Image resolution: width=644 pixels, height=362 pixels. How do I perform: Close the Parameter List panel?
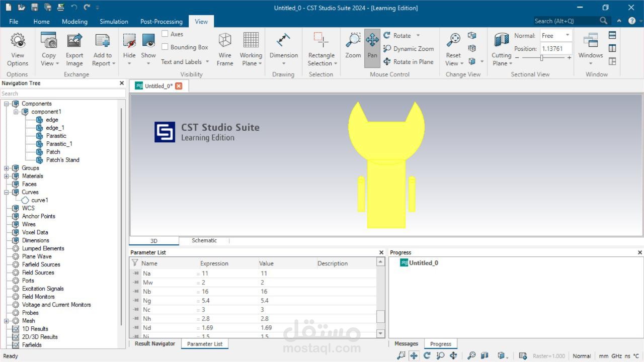tap(381, 252)
